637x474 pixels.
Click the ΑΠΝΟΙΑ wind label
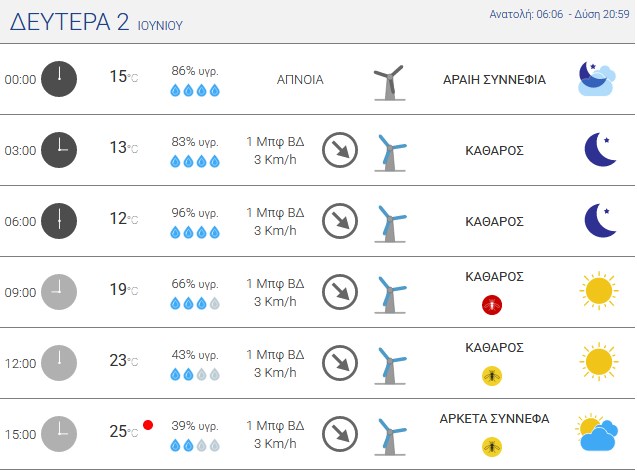coord(300,80)
